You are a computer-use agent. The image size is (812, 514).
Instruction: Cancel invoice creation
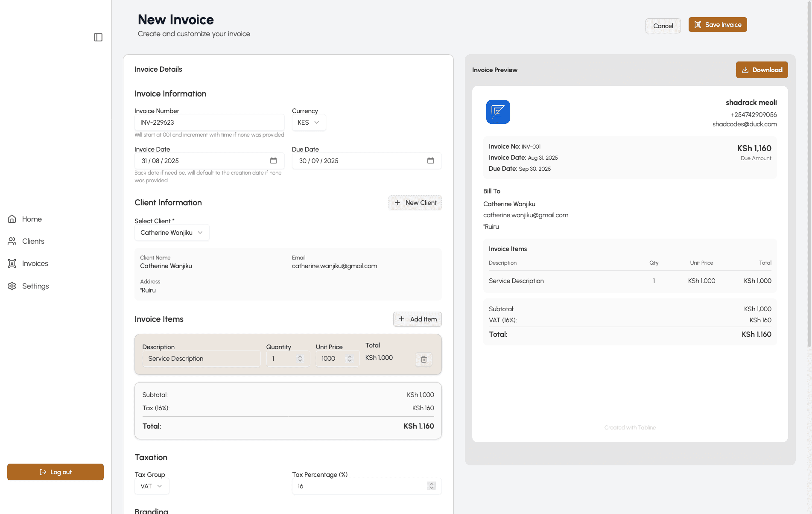coord(663,26)
